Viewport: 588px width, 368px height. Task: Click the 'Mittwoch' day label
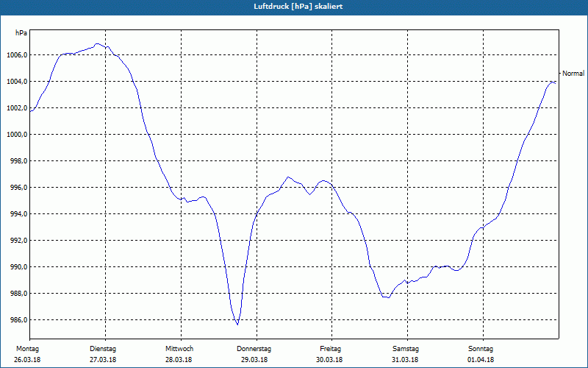[x=179, y=349]
